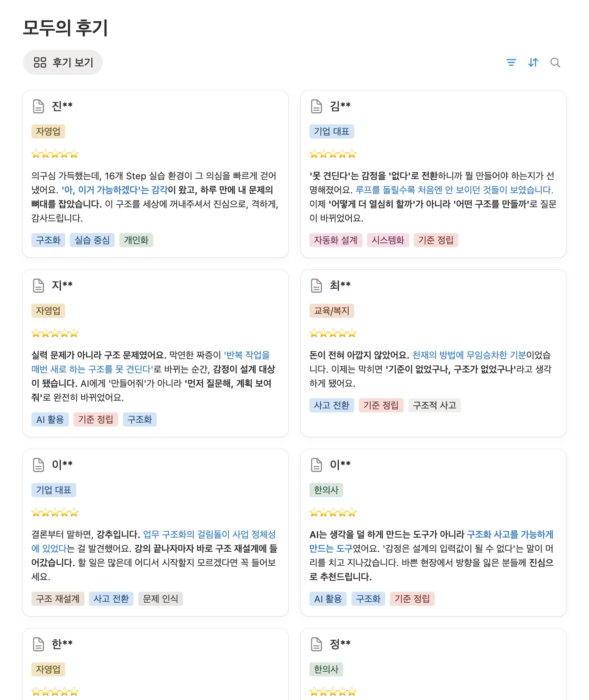
Task: Click page icon beside 진** review
Action: click(x=38, y=106)
